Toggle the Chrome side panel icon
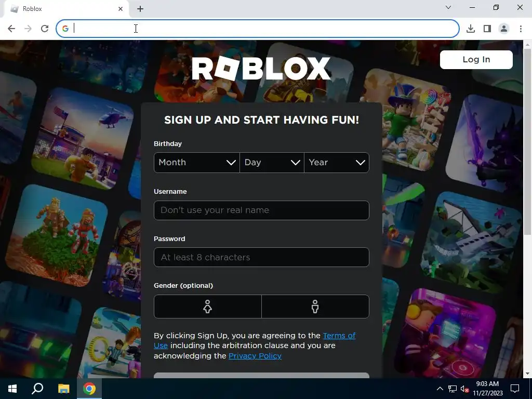The width and height of the screenshot is (532, 399). (487, 29)
